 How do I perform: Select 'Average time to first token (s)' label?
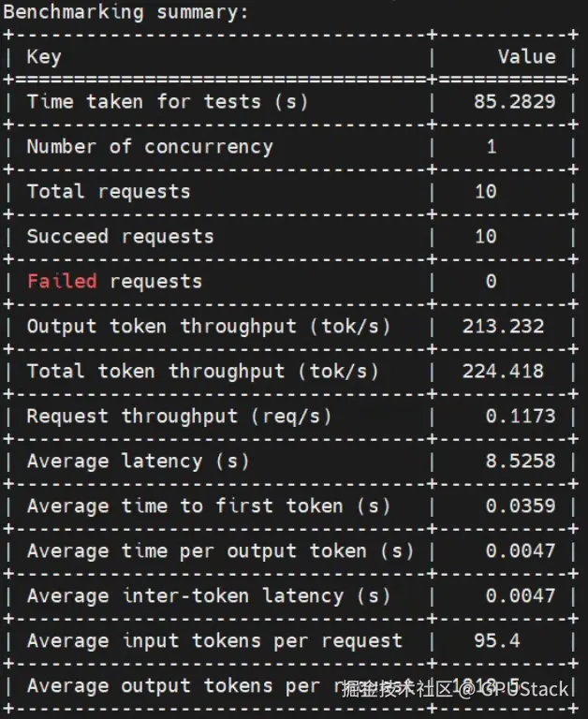[208, 506]
